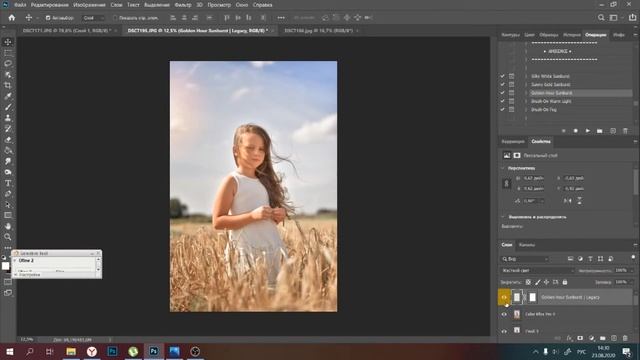Delete layer with Layers panel trash
Viewport: 640px width, 360px height.
(x=625, y=338)
